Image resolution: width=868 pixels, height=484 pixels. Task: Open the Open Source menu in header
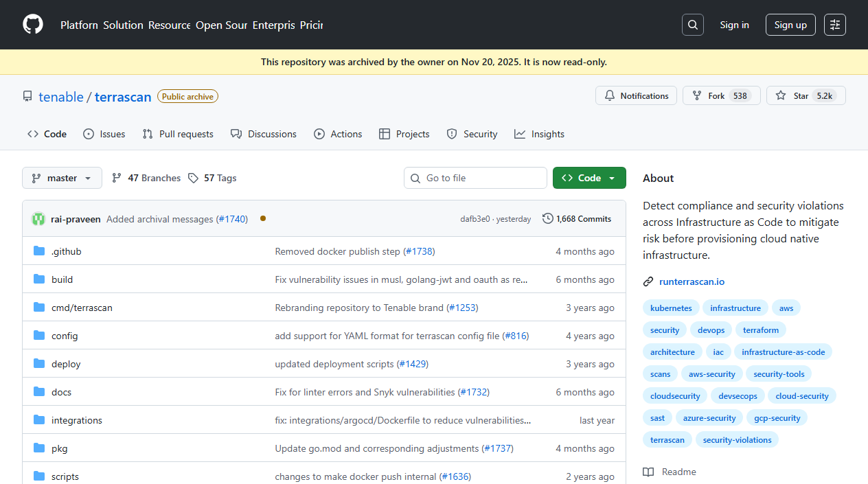click(221, 25)
